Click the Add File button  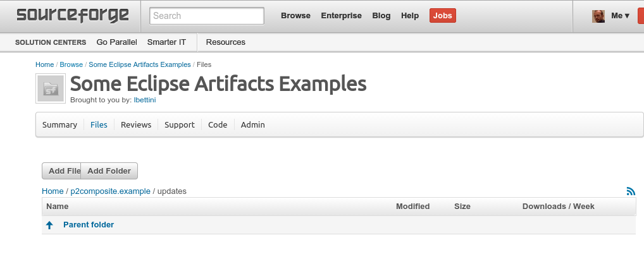pyautogui.click(x=61, y=171)
